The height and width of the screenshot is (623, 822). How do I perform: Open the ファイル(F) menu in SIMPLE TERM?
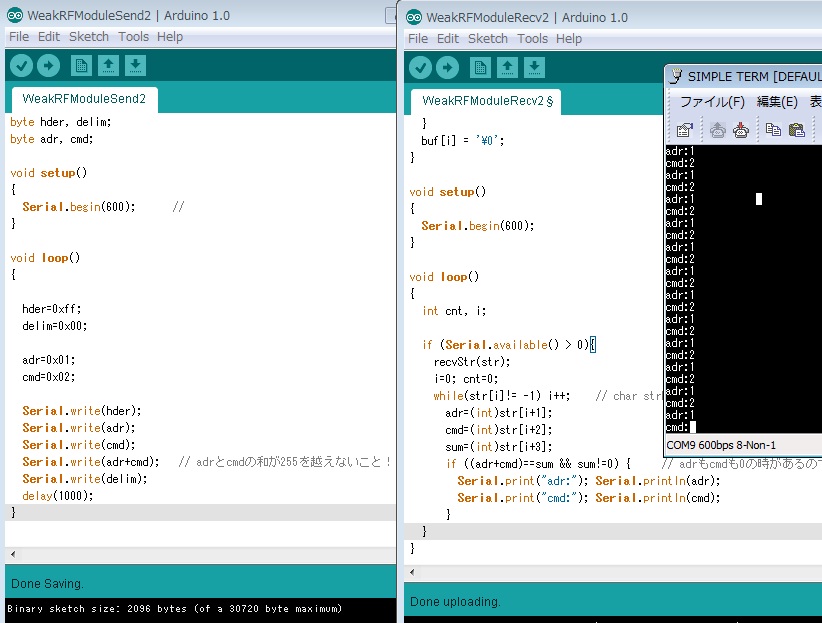(712, 102)
